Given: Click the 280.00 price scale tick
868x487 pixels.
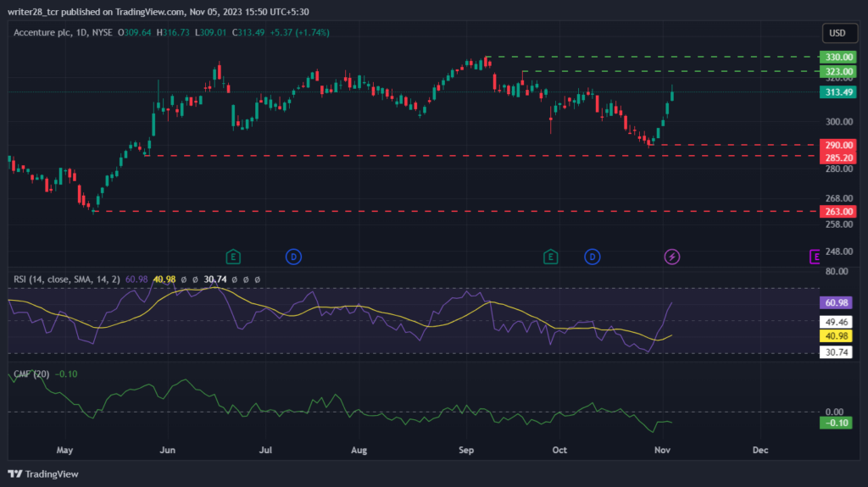Looking at the screenshot, I should click(839, 169).
